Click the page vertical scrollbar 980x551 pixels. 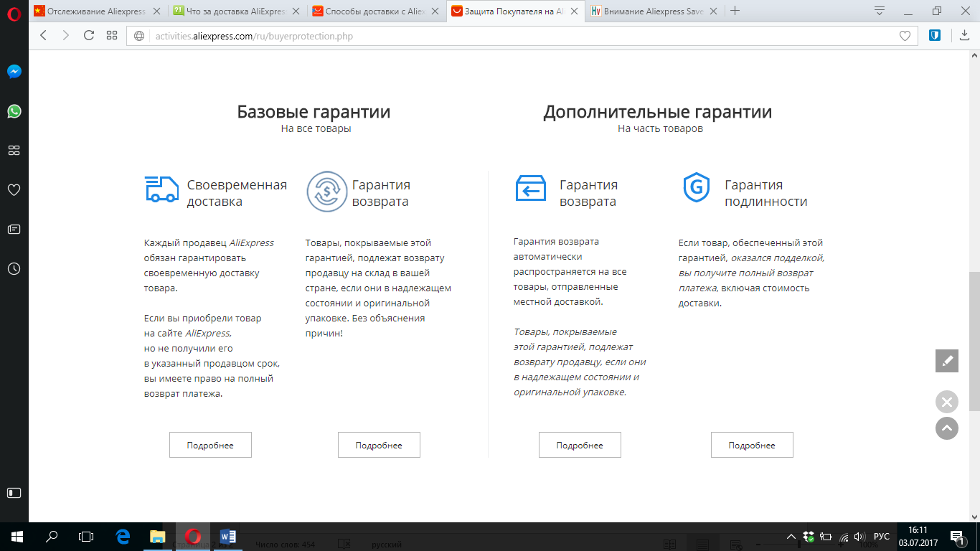974,341
